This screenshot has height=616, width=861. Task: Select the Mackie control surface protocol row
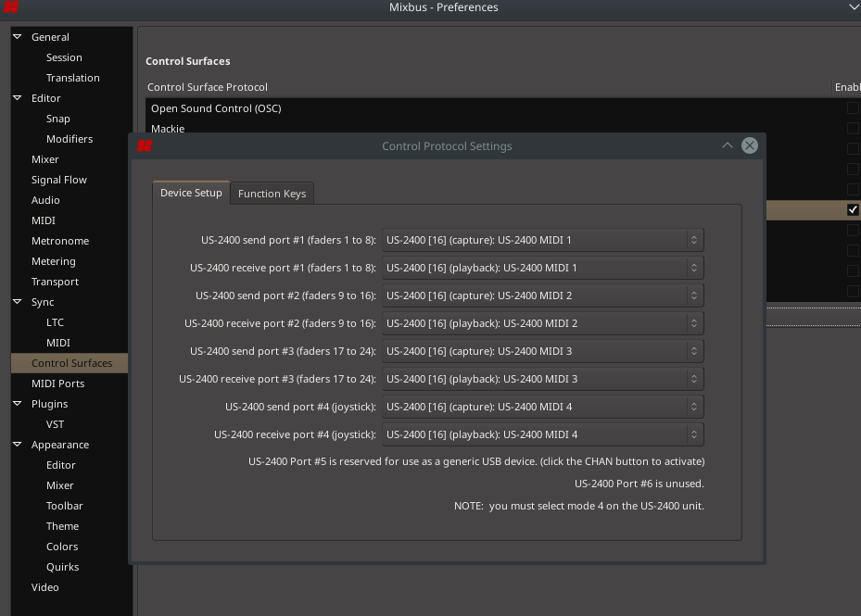click(168, 129)
